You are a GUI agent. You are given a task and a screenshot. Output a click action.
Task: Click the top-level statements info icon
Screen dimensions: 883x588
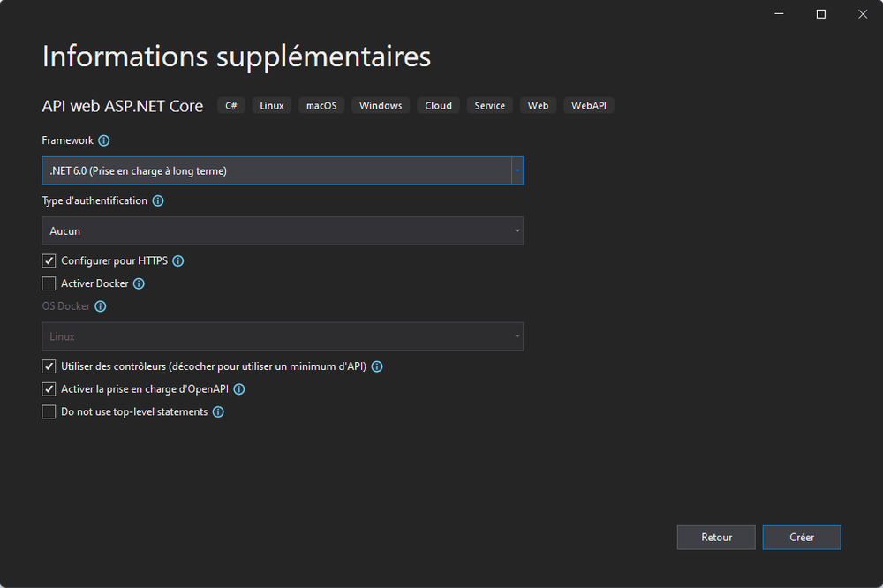(218, 411)
